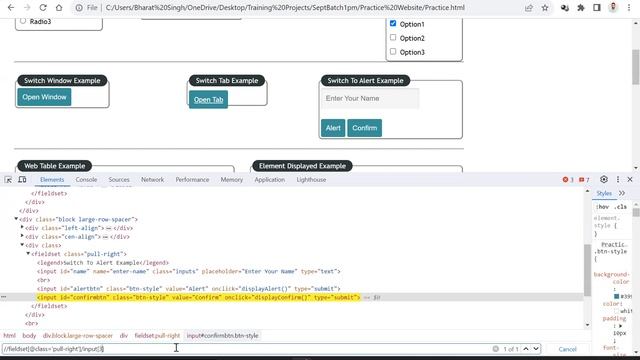Click the issues count badge in DevTools

click(584, 180)
